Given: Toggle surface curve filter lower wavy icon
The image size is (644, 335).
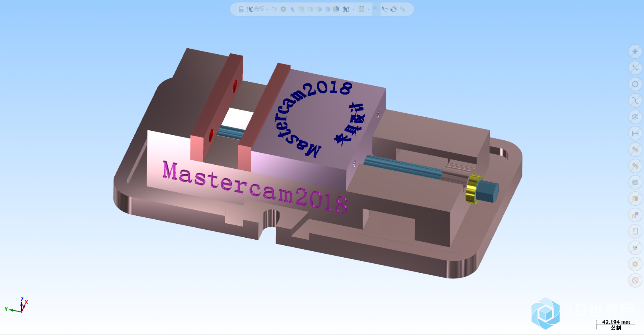Looking at the screenshot, I should coord(635,166).
